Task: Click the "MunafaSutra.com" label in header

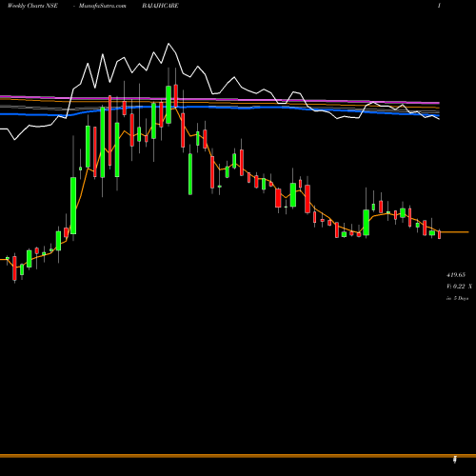Action: 103,6
